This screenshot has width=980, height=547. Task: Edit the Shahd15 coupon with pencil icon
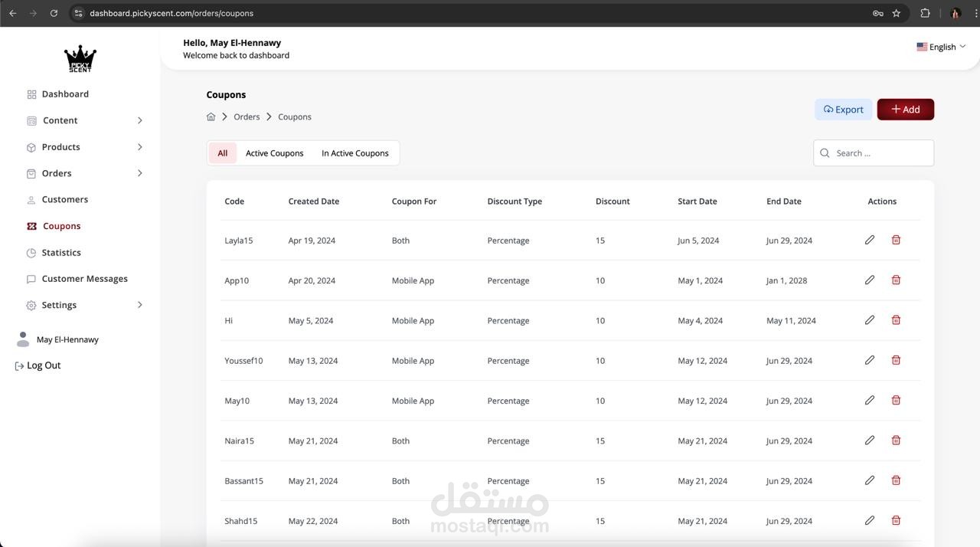[x=870, y=520]
